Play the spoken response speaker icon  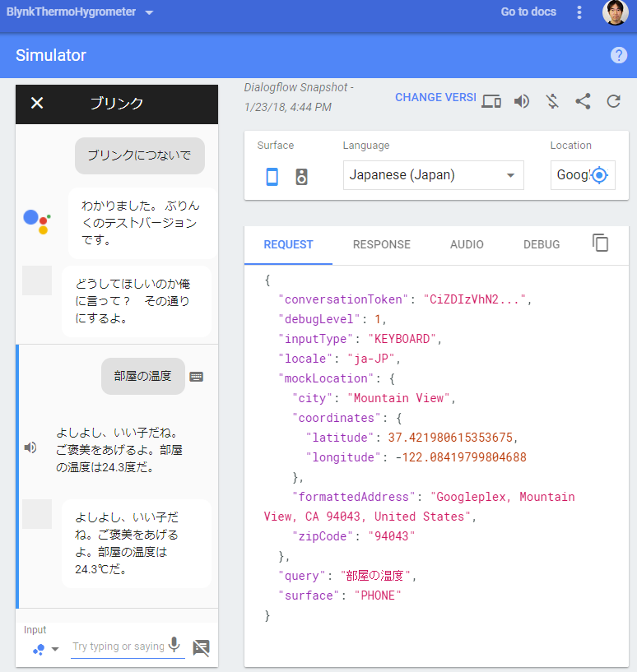[x=30, y=447]
